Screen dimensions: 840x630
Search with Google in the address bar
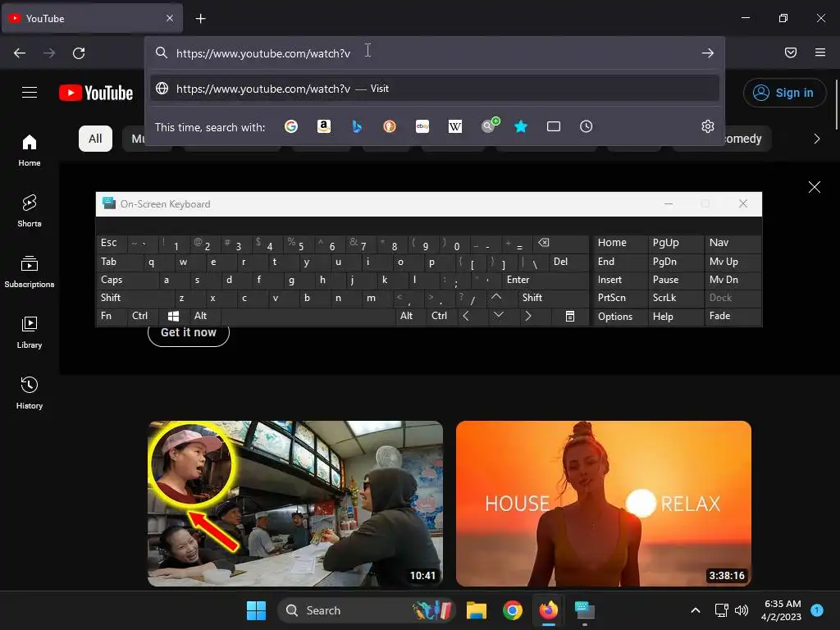pyautogui.click(x=291, y=126)
